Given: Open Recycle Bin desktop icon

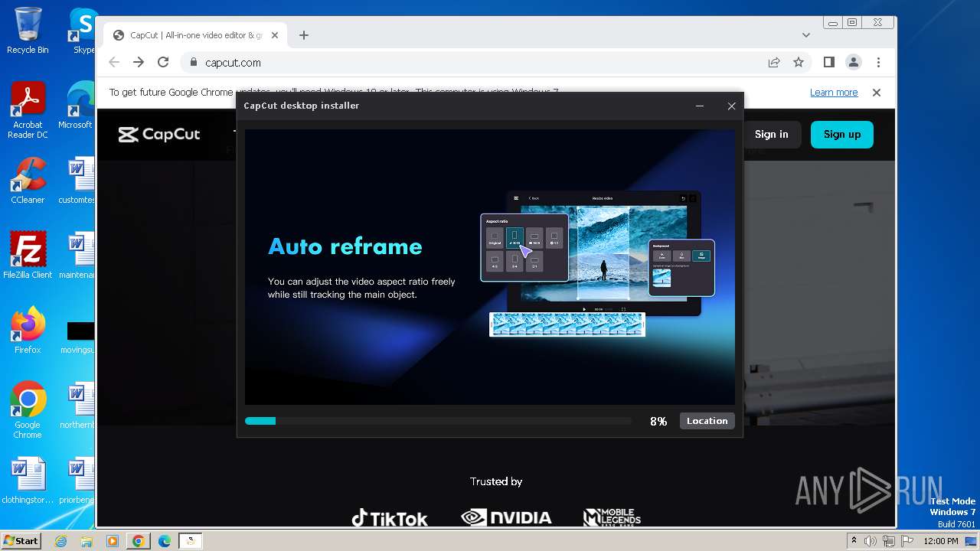Looking at the screenshot, I should click(x=28, y=31).
